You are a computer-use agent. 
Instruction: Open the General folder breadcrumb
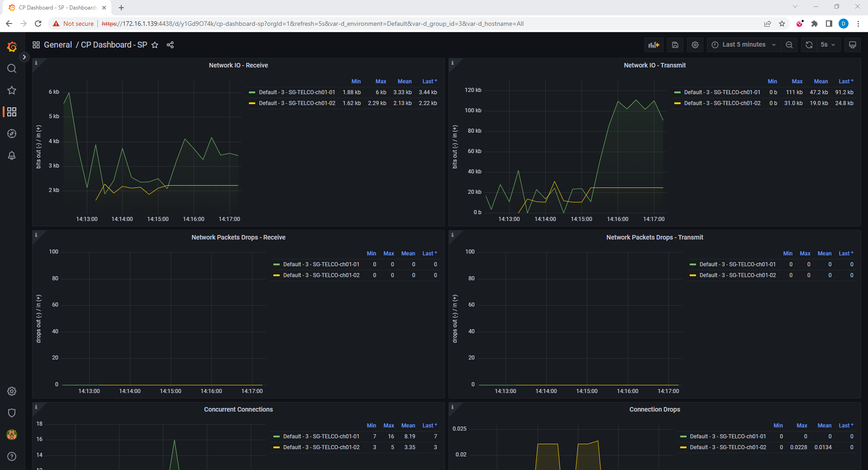point(58,45)
